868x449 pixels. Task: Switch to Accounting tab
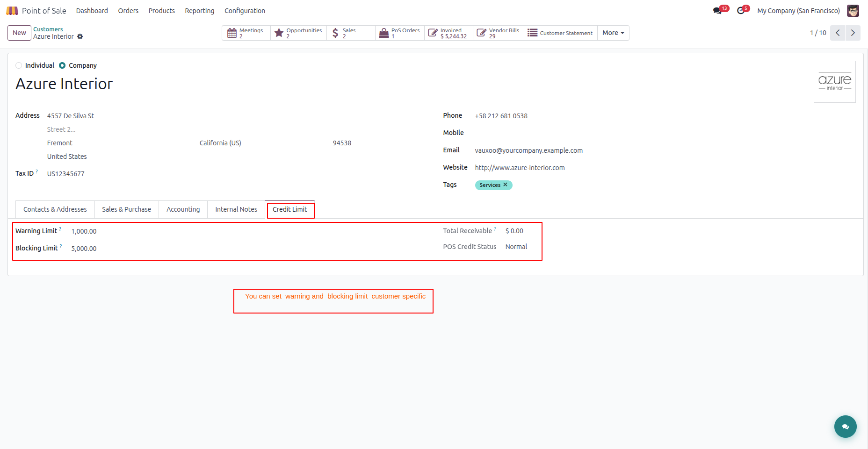(x=183, y=209)
